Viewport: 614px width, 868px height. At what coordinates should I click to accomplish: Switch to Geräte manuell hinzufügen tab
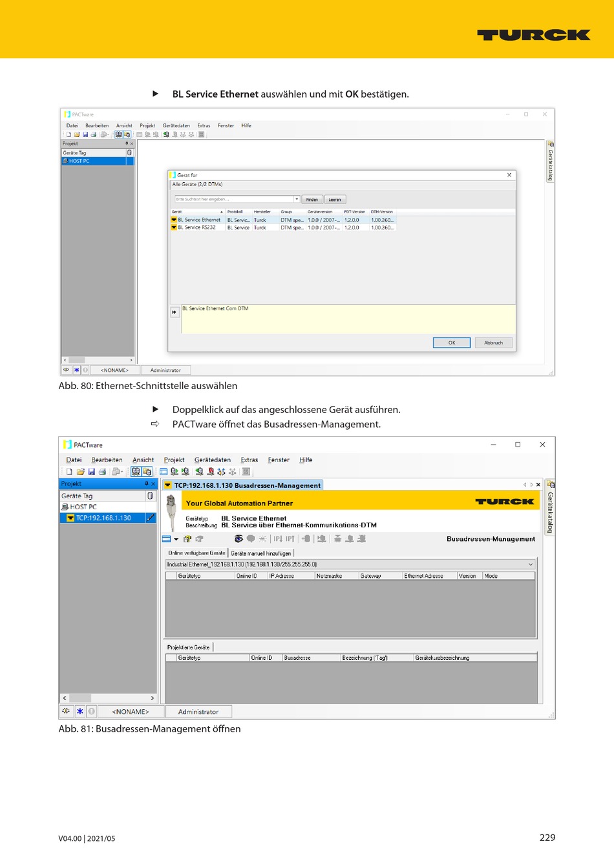(x=261, y=553)
